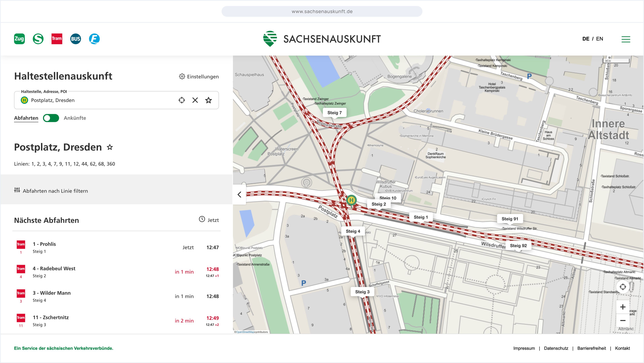Image resolution: width=644 pixels, height=363 pixels.
Task: Zoom in the map with plus button
Action: pos(623,307)
